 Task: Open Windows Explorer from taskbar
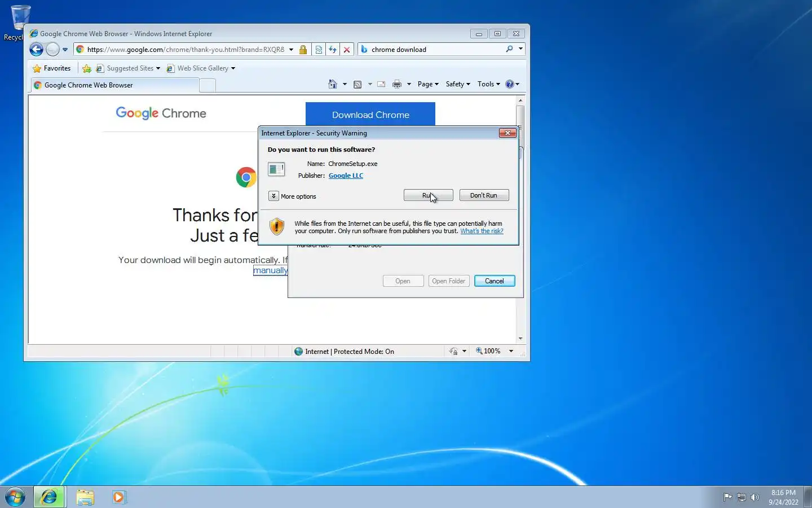[85, 497]
